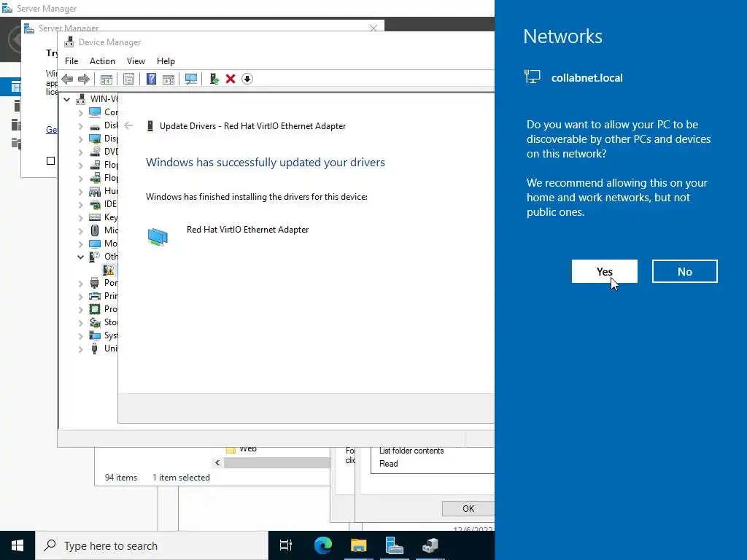Click the processor chip icon next to 'Pro'
747x560 pixels.
95,309
